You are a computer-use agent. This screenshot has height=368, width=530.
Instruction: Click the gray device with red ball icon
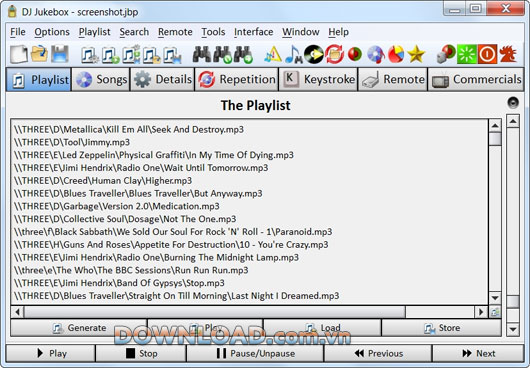446,54
